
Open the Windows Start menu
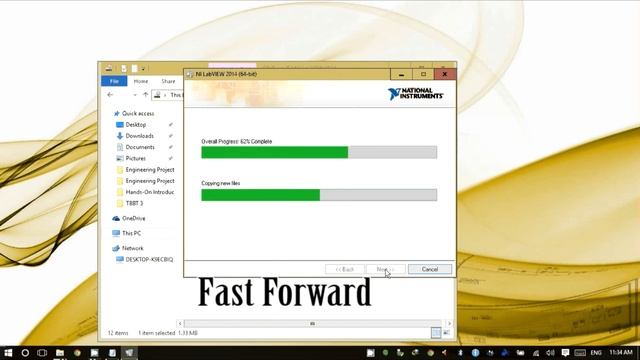click(8, 353)
